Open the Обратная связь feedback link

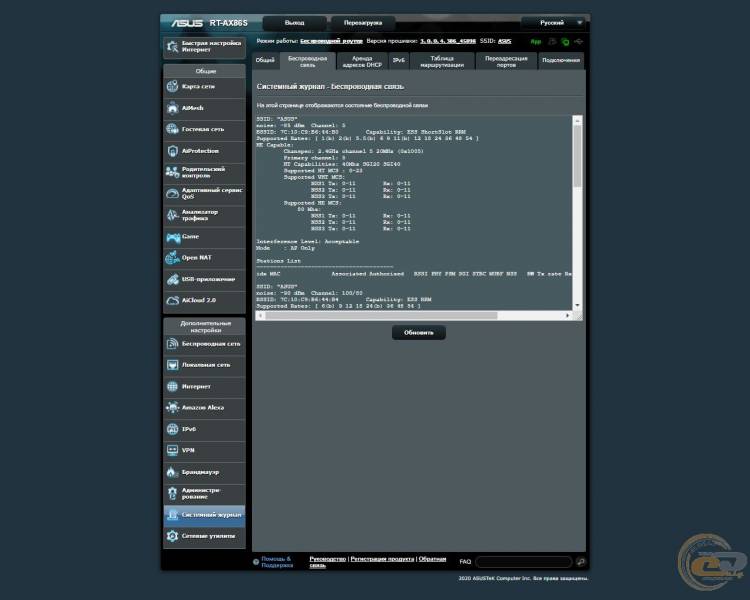(x=432, y=559)
